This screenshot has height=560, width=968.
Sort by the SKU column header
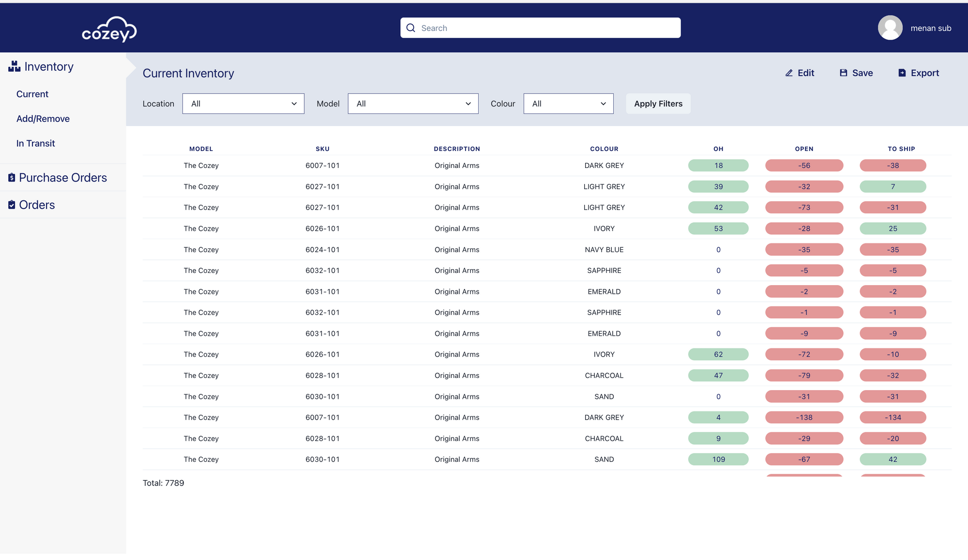point(323,149)
